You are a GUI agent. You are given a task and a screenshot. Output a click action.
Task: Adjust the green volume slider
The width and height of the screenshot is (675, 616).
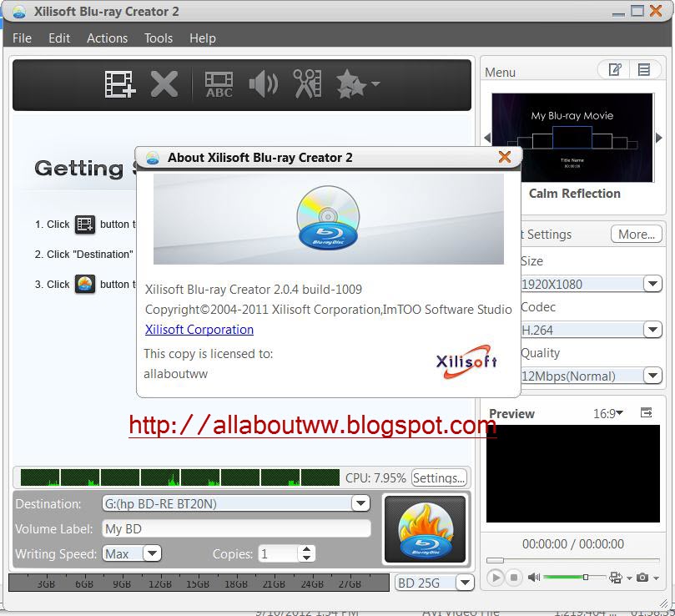574,578
